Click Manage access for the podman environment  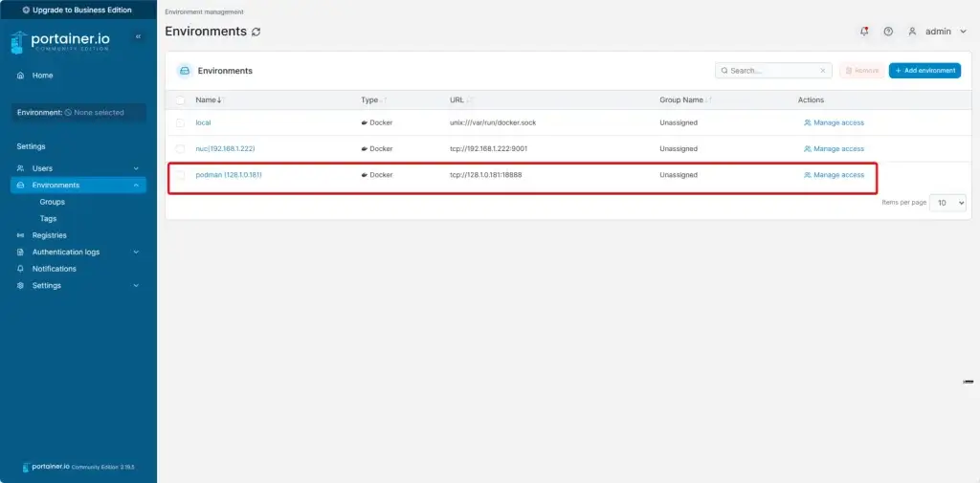tap(834, 176)
